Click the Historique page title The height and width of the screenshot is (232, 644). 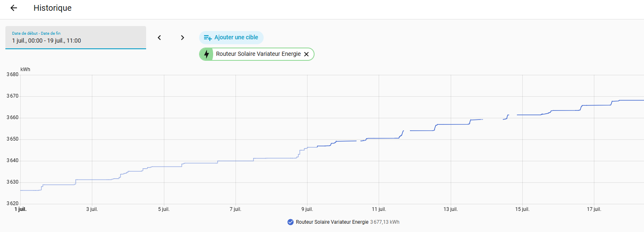pyautogui.click(x=53, y=8)
